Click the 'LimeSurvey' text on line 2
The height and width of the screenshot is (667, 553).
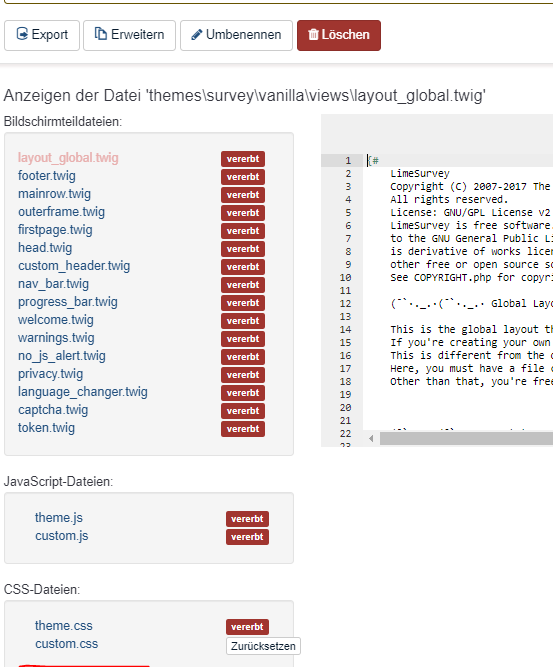tap(420, 174)
